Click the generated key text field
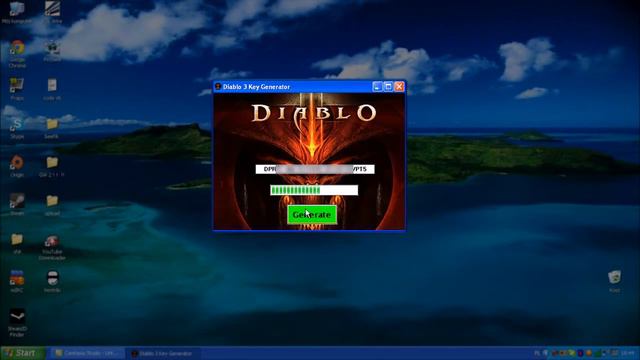Screen dimensions: 640x360 click(315, 169)
